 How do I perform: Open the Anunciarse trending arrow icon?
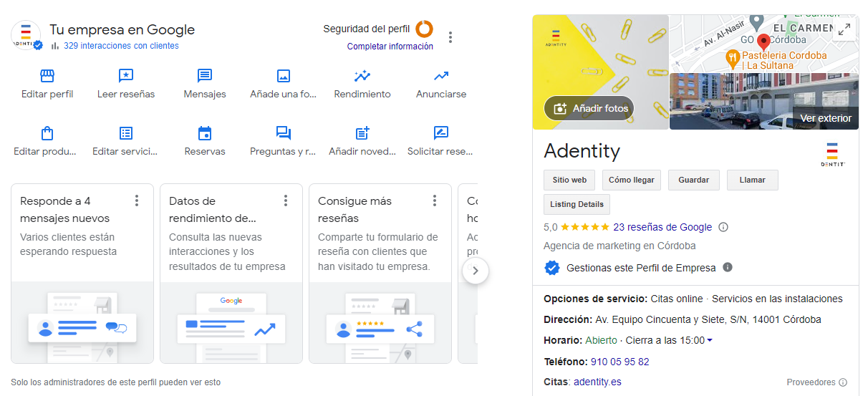[441, 76]
